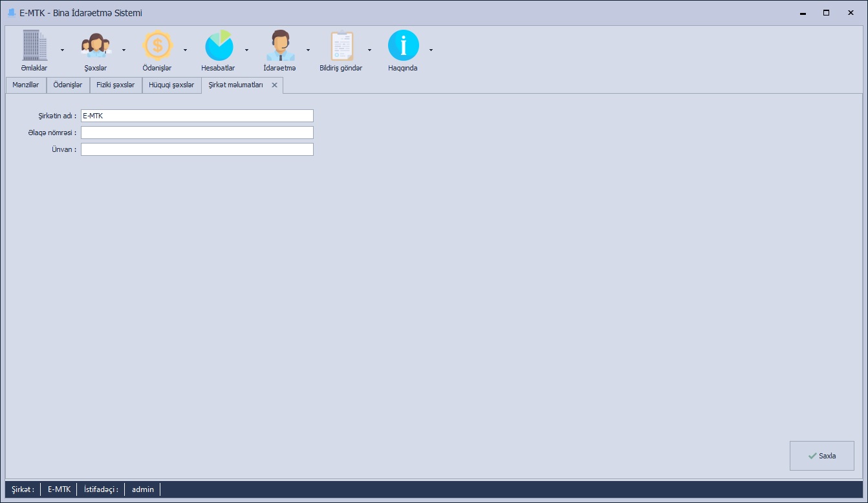This screenshot has width=868, height=503.
Task: Select the Hesabatlar pie chart icon
Action: 218,46
